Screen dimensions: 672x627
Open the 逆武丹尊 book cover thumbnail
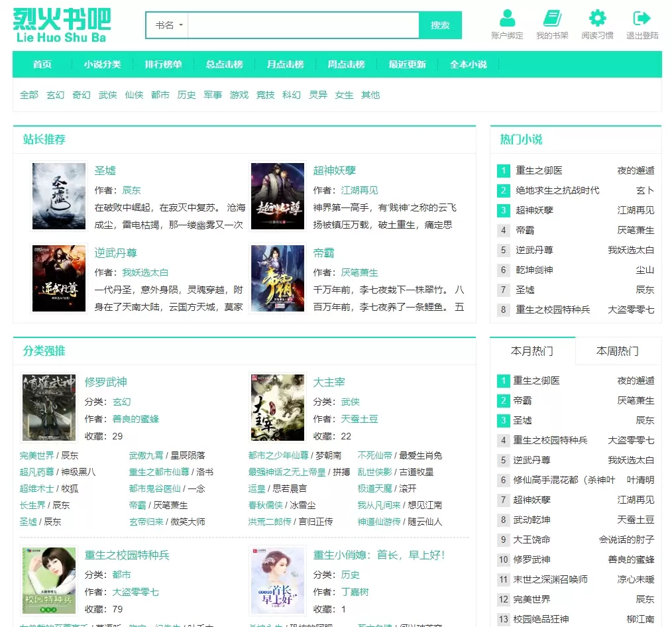pos(59,278)
